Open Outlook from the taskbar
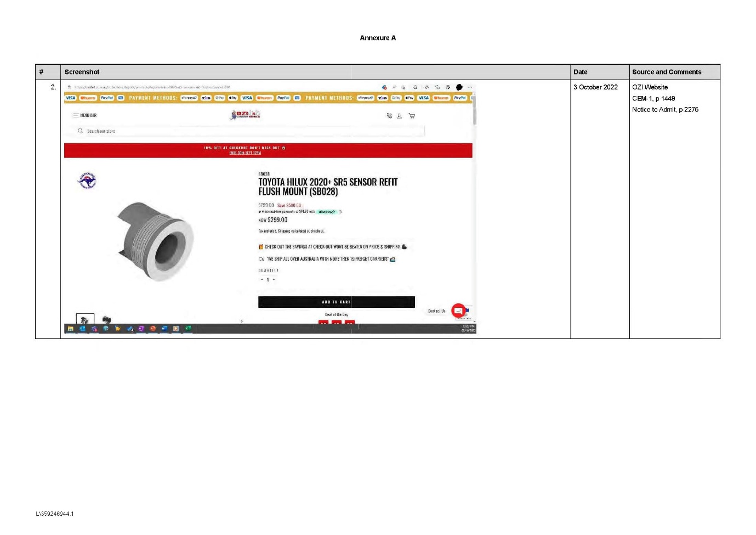Viewport: 756px width, 535px height. 82,329
